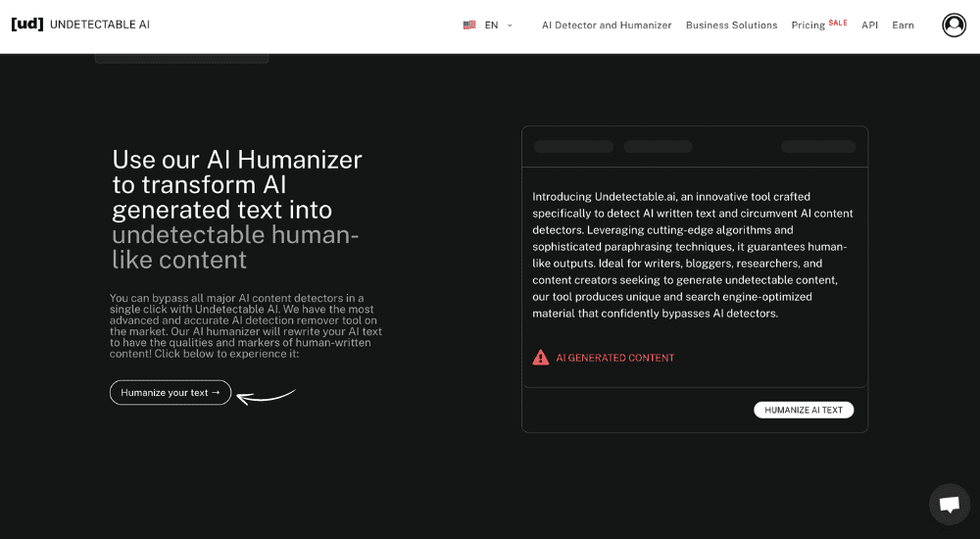Click the EN language label

tap(491, 25)
